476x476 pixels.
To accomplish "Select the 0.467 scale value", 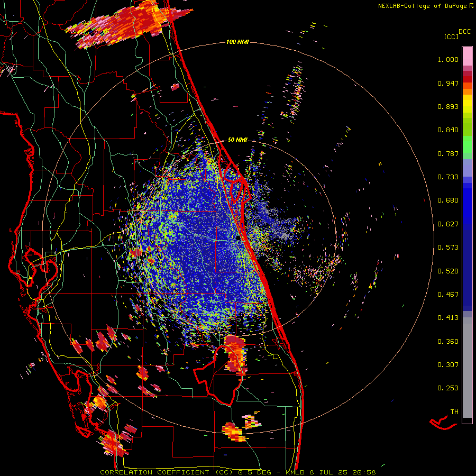I will pyautogui.click(x=448, y=295).
